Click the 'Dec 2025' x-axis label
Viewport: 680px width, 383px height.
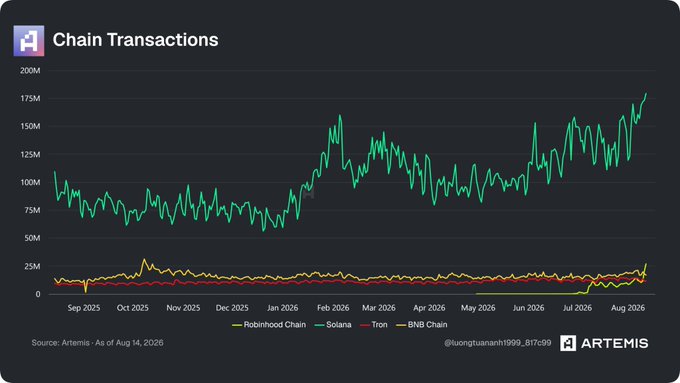click(x=232, y=308)
